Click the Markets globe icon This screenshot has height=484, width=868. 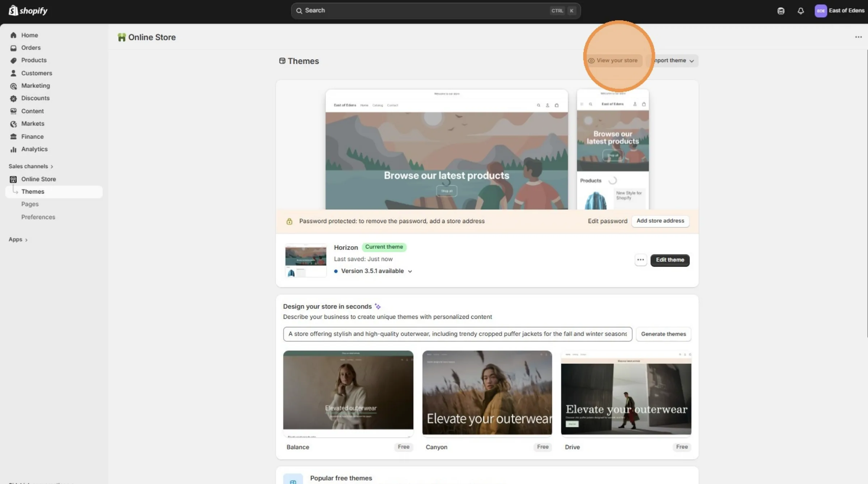pos(13,124)
